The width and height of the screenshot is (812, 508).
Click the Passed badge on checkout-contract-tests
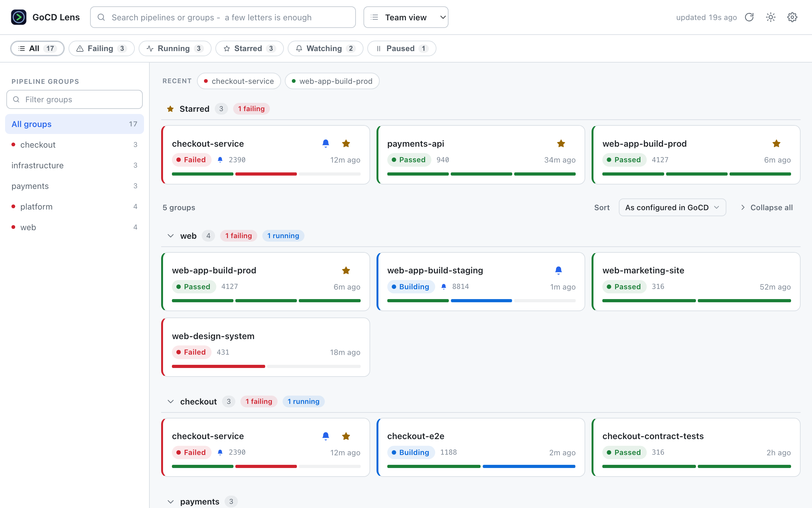point(624,452)
